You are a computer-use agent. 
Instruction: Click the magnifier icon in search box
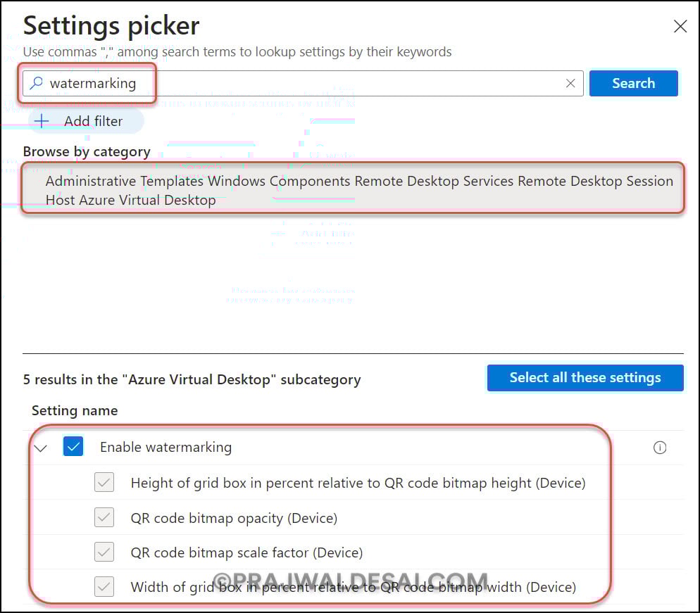tap(36, 83)
